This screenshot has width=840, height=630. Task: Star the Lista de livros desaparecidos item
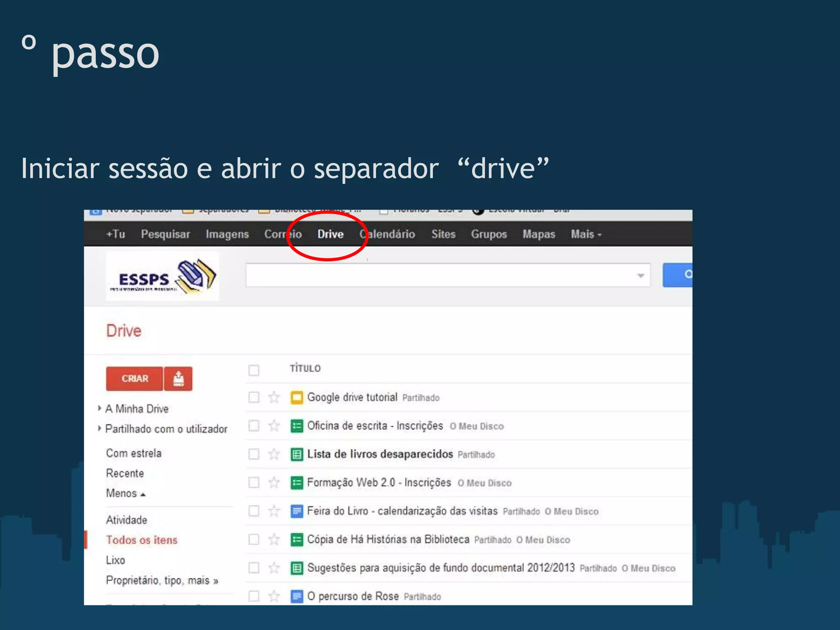coord(274,454)
